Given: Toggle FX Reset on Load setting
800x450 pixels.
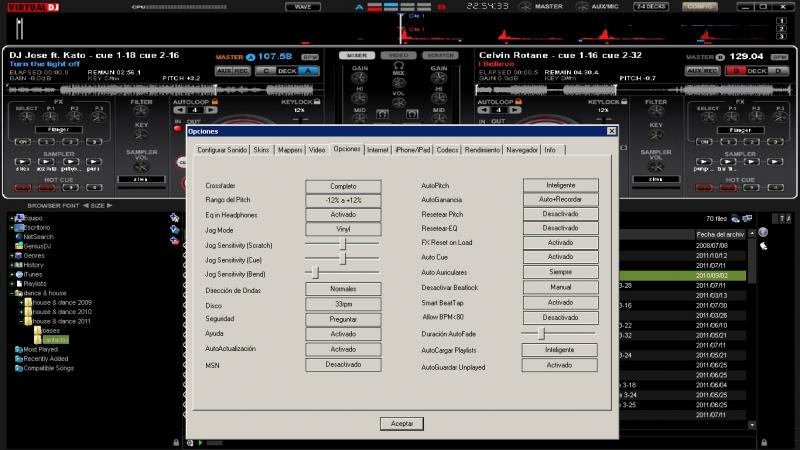Looking at the screenshot, I should tap(560, 243).
